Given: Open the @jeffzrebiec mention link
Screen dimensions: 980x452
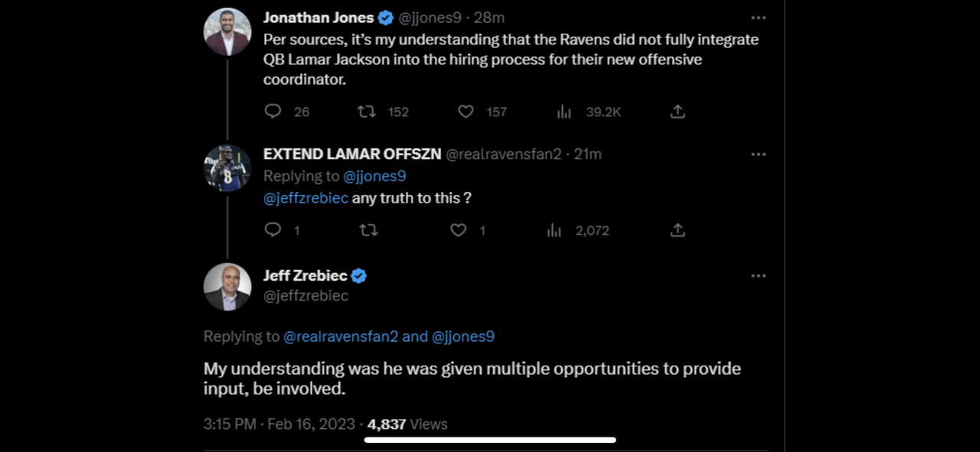Looking at the screenshot, I should [305, 198].
